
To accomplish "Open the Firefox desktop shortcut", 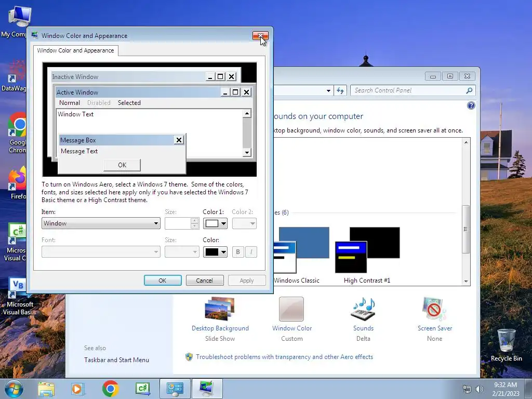I will 18,182.
